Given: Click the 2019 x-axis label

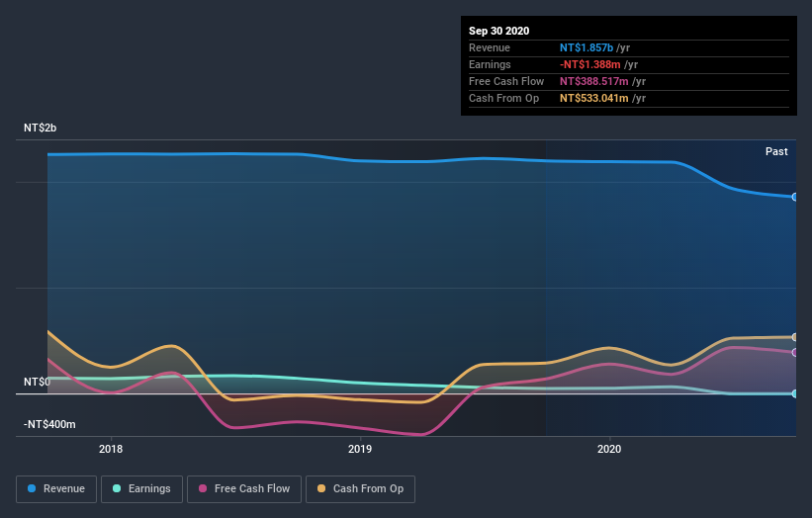Looking at the screenshot, I should 360,449.
